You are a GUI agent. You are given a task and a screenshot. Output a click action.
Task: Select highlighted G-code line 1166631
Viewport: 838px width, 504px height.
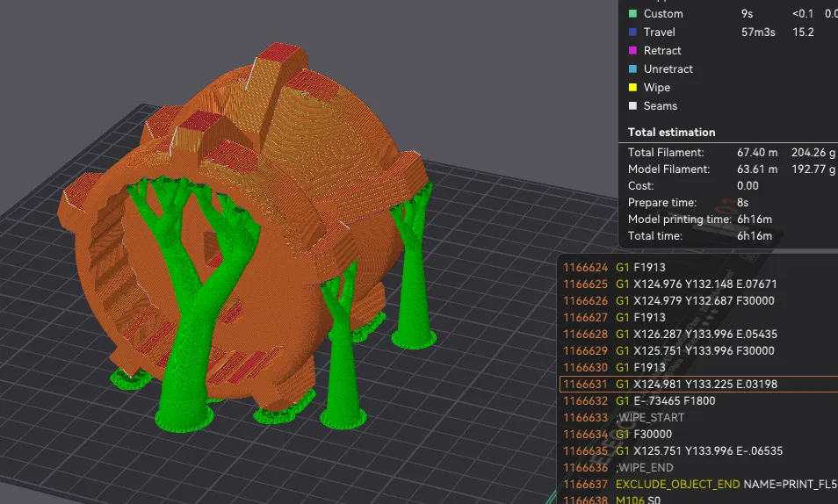698,384
